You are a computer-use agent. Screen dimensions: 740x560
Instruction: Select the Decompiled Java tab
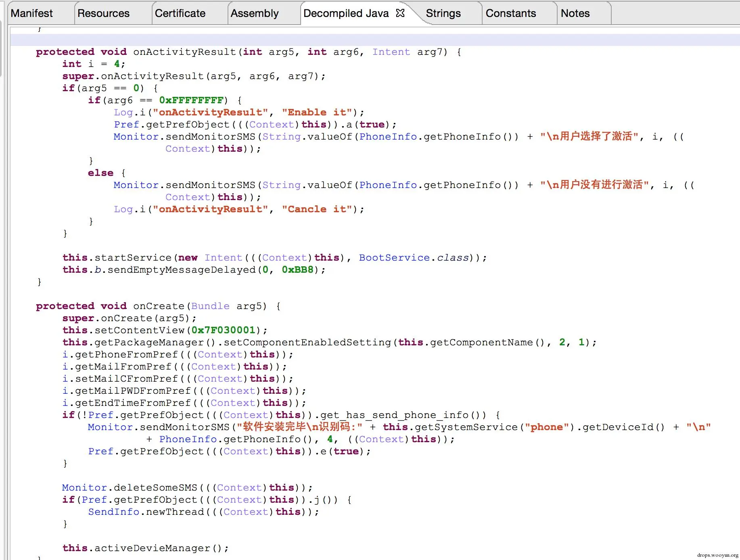click(x=346, y=13)
